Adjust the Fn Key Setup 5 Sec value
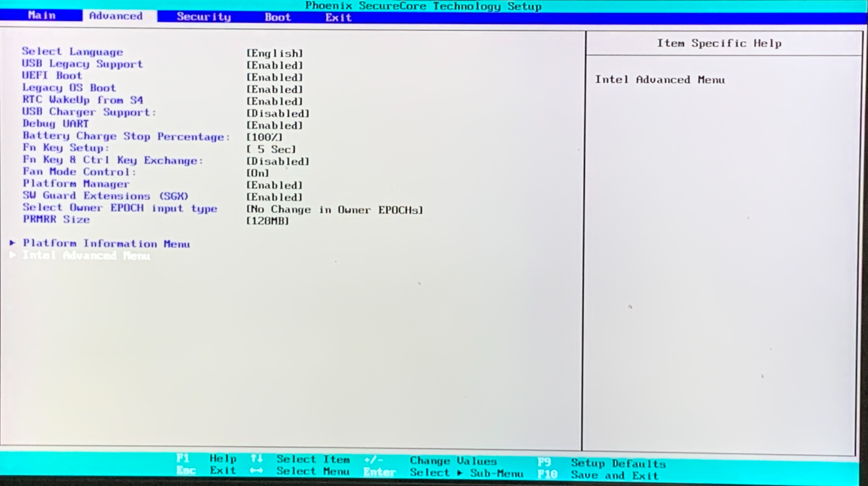868x486 pixels. [x=271, y=149]
